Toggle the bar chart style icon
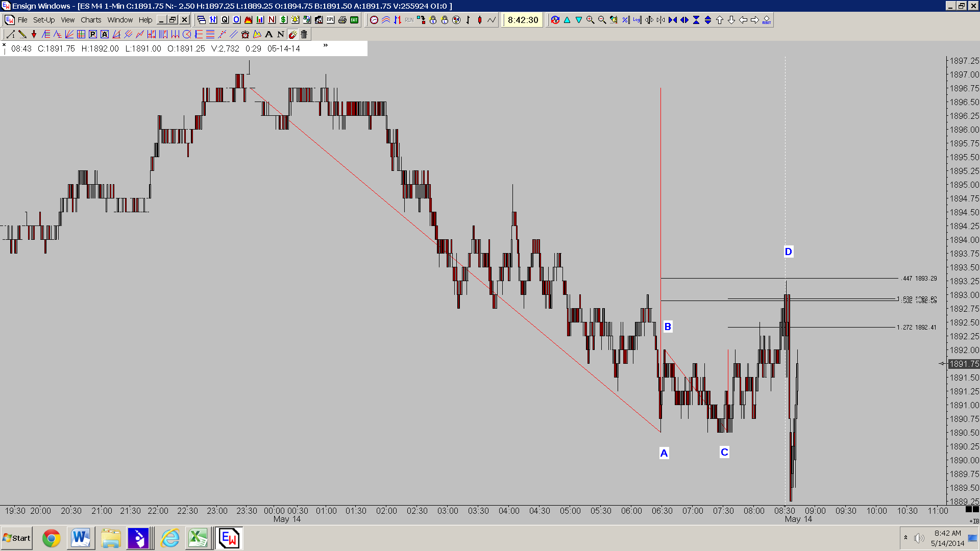This screenshot has height=551, width=980. coord(468,20)
